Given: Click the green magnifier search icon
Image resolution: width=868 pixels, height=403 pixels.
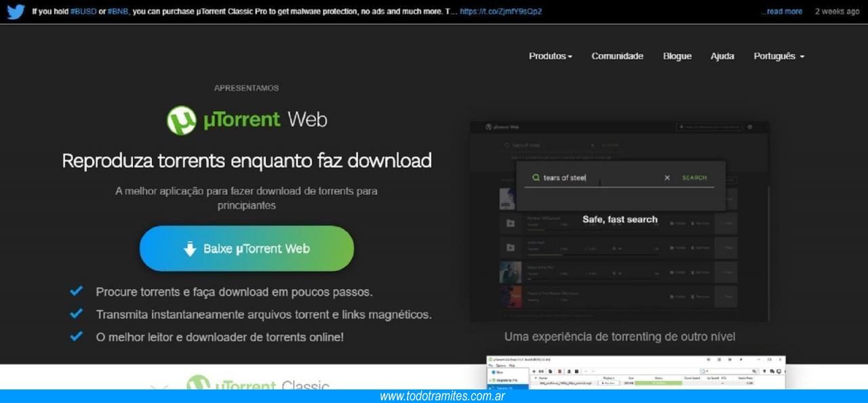Looking at the screenshot, I should point(536,177).
